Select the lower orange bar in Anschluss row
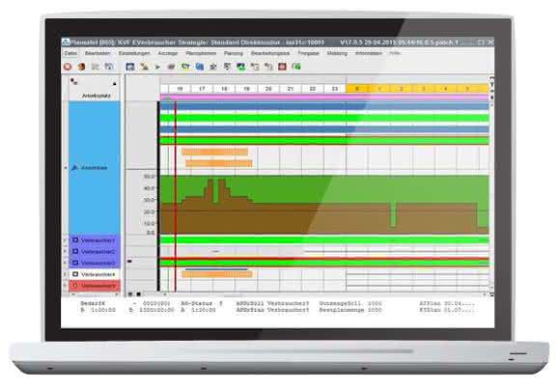 [219, 163]
